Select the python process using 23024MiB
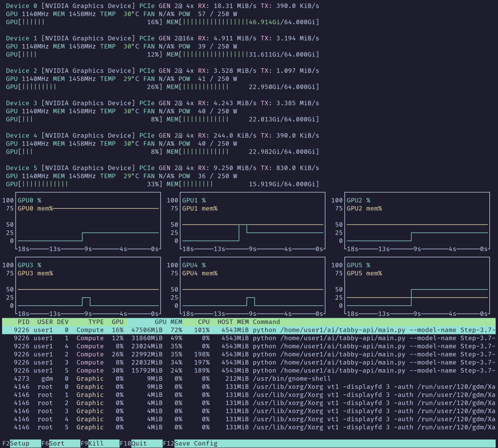498x448 pixels. [x=249, y=346]
